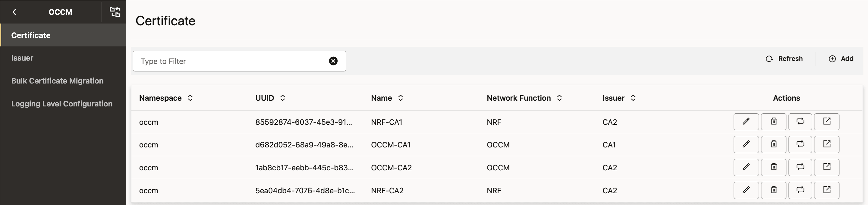
Task: Renew the NRF-CA2 certificate
Action: point(800,191)
